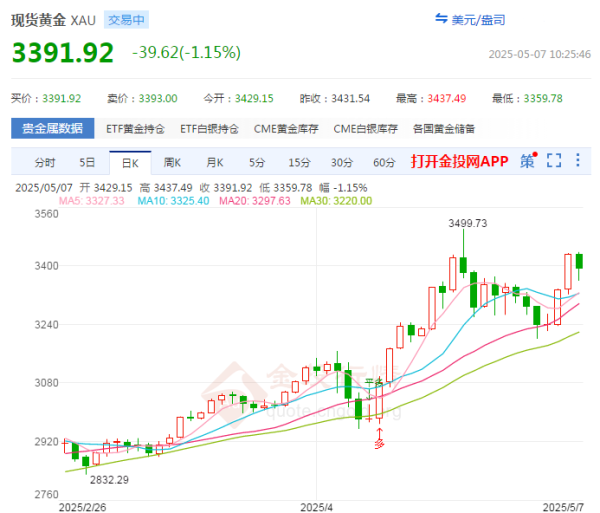Screen dimensions: 600x513
Task: Switch chart to 周K view
Action: 172,163
